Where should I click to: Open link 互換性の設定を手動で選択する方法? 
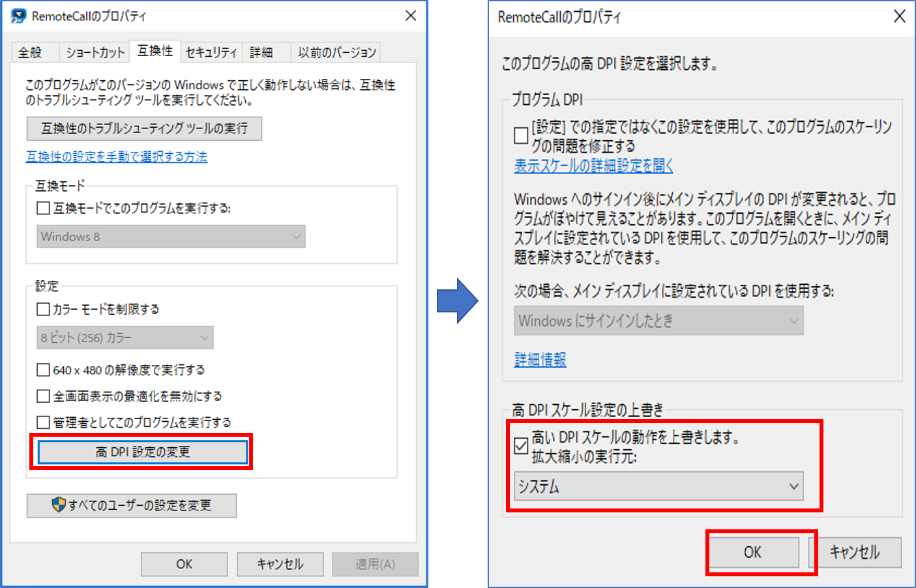(x=117, y=156)
